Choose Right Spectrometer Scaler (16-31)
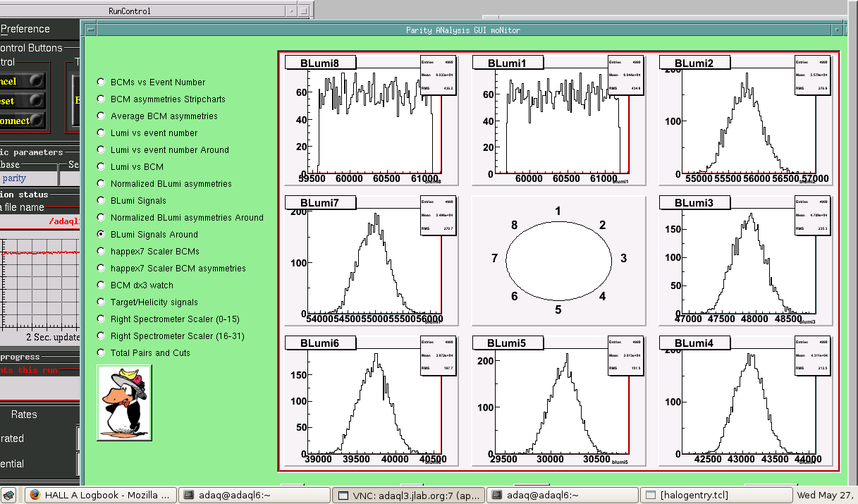This screenshot has height=504, width=858. pos(102,336)
